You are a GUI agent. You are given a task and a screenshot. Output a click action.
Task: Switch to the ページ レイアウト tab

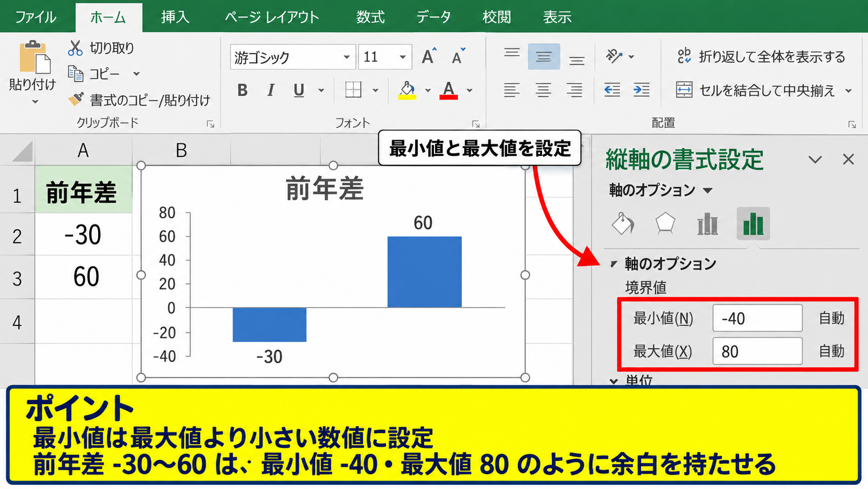272,17
